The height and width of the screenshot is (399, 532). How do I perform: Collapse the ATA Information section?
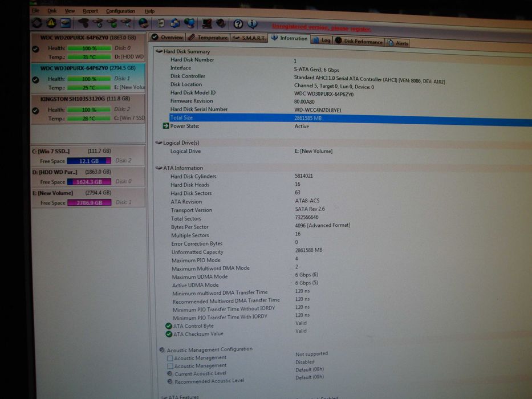click(x=159, y=168)
